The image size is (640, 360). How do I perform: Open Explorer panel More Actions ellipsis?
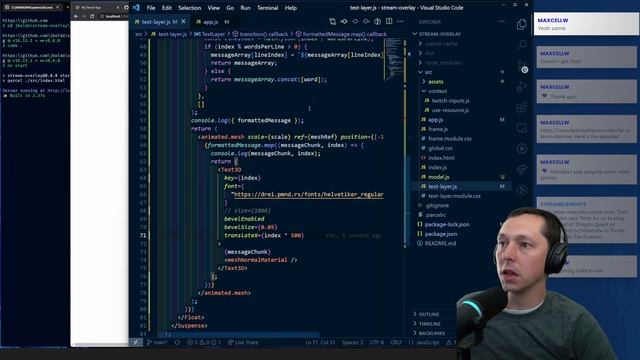pos(502,22)
